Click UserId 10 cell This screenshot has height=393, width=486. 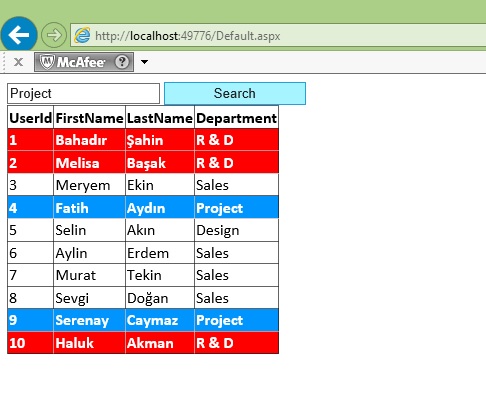[x=30, y=343]
